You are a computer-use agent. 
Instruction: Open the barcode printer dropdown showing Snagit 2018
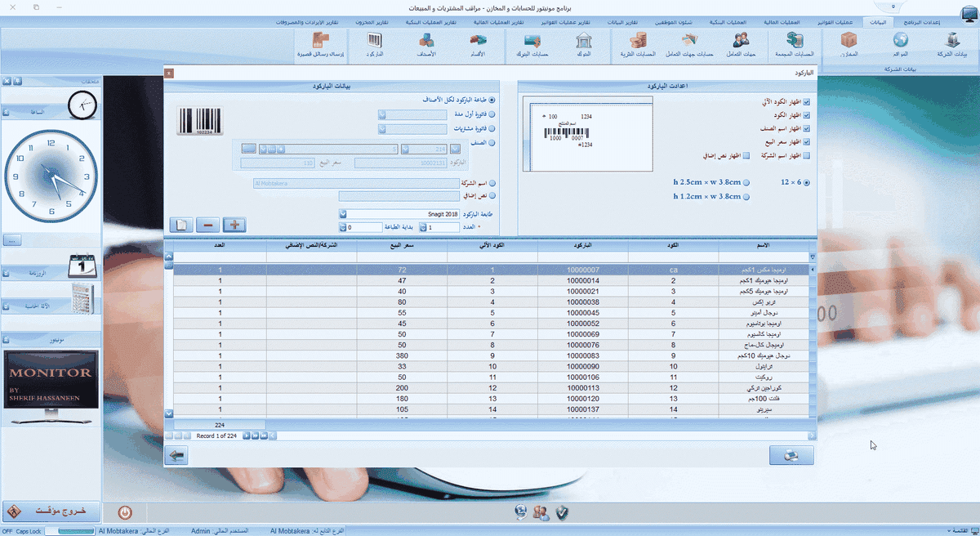click(x=343, y=214)
